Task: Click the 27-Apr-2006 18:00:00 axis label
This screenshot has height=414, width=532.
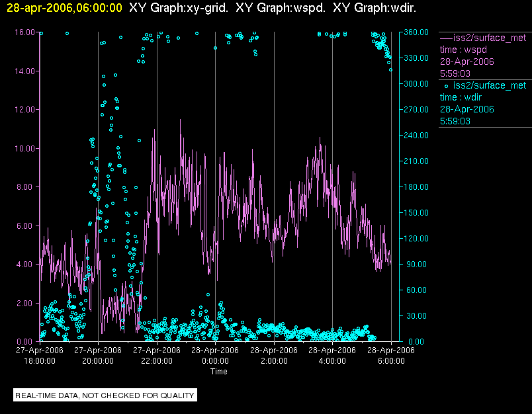Action: [x=40, y=355]
